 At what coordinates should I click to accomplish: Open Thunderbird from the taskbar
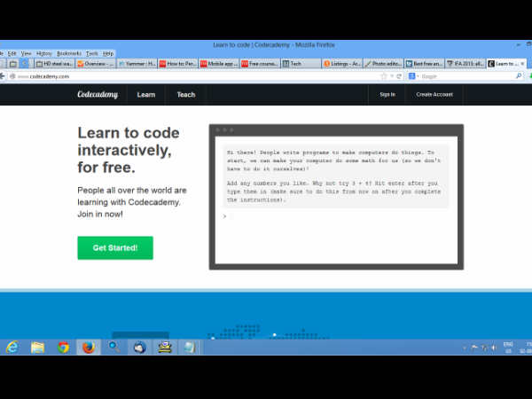pos(139,347)
